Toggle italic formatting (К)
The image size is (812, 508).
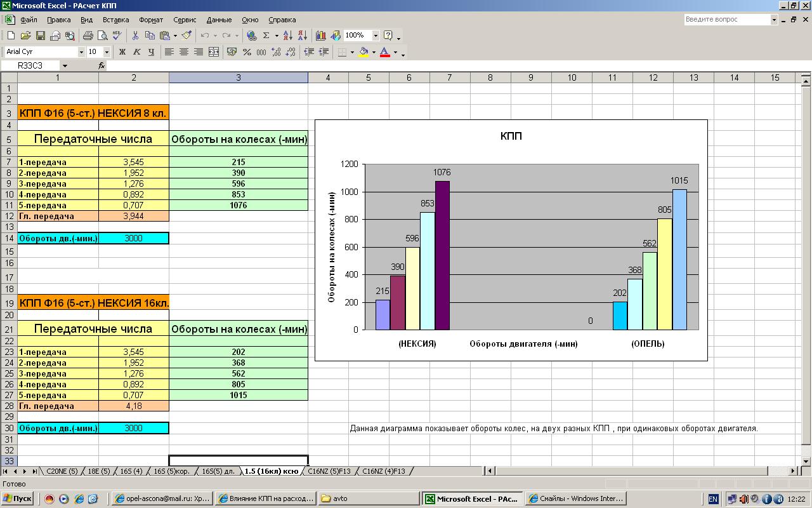[x=136, y=52]
